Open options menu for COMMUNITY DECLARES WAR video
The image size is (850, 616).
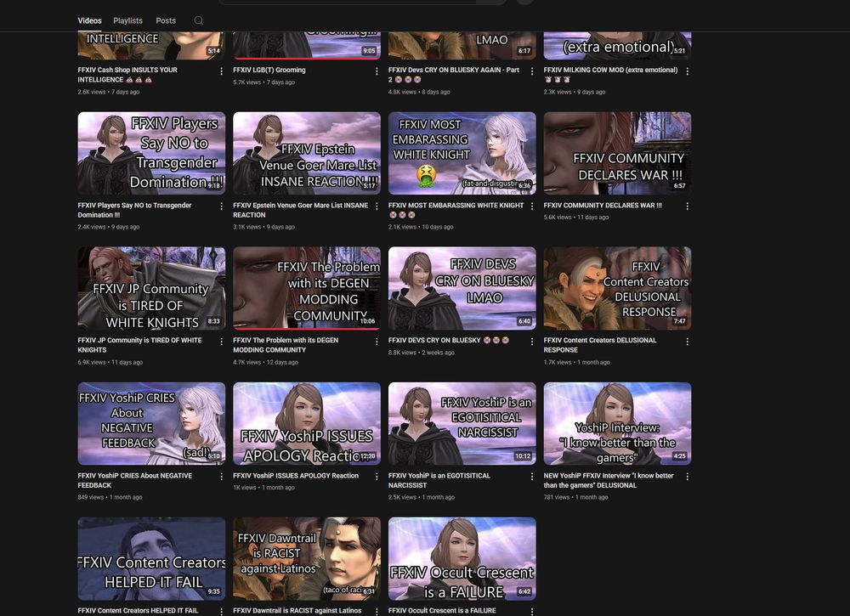(x=688, y=206)
